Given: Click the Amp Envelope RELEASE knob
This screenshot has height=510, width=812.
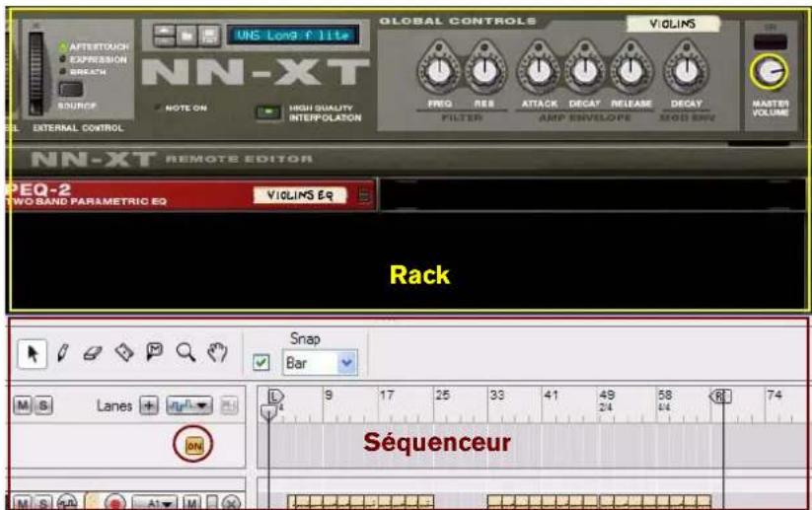Looking at the screenshot, I should [x=630, y=71].
